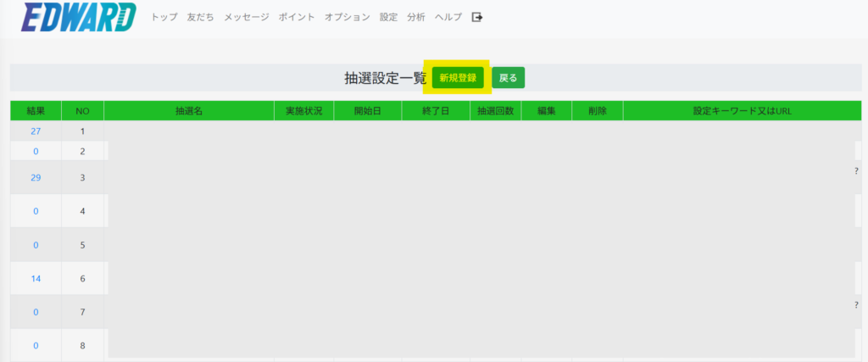Open result link 0 in row 7

coord(36,312)
